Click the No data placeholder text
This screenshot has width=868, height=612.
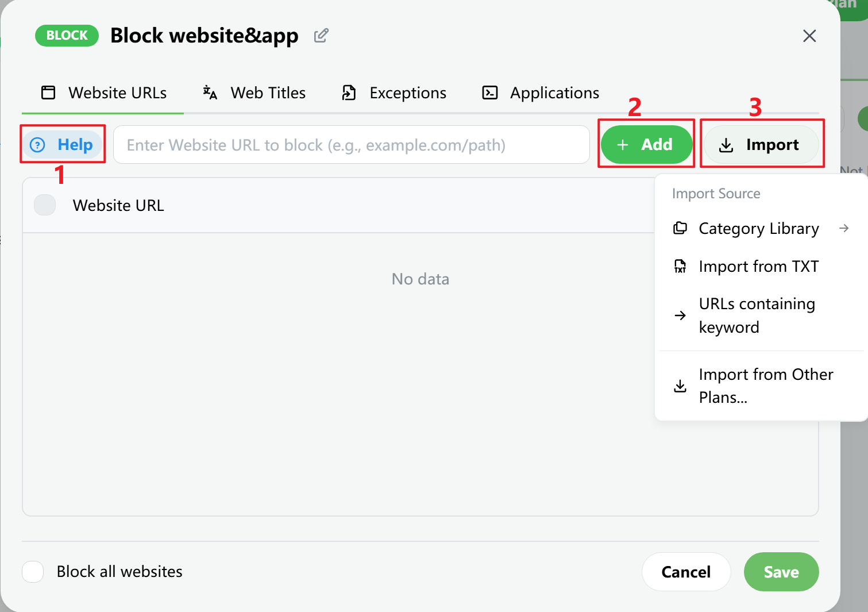tap(421, 279)
